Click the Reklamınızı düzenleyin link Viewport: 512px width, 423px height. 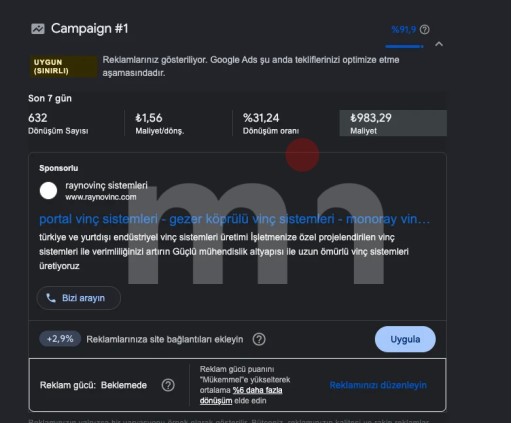(x=378, y=385)
